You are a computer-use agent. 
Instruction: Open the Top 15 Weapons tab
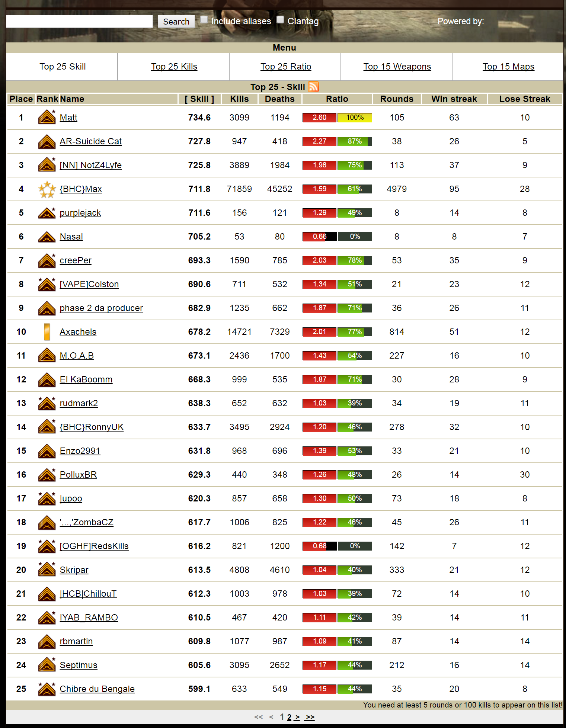(x=397, y=67)
